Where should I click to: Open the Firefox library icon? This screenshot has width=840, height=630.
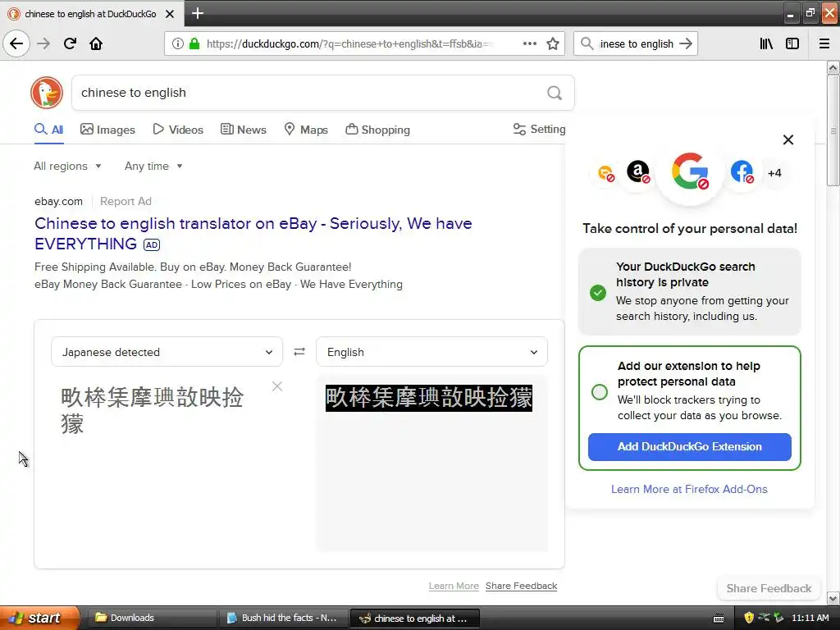click(766, 43)
